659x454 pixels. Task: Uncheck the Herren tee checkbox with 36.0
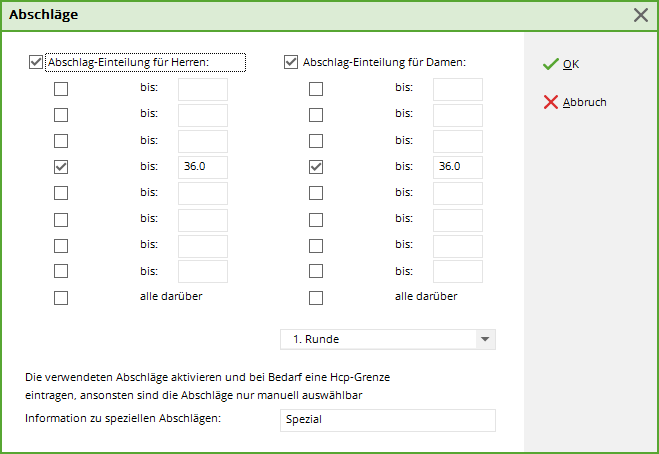tap(61, 167)
